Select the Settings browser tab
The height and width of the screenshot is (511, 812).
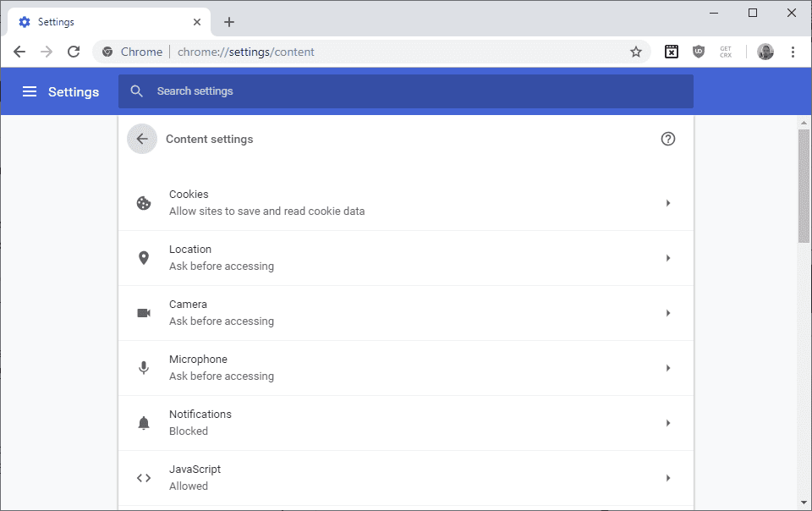109,22
